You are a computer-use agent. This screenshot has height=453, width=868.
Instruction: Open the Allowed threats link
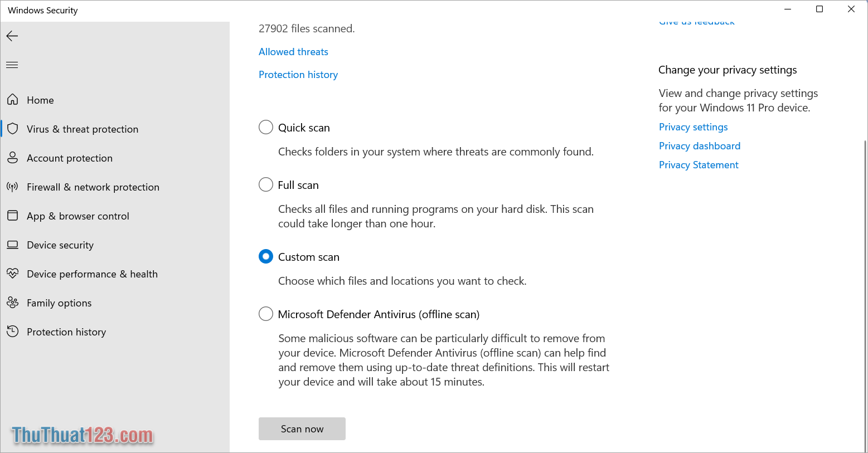293,52
